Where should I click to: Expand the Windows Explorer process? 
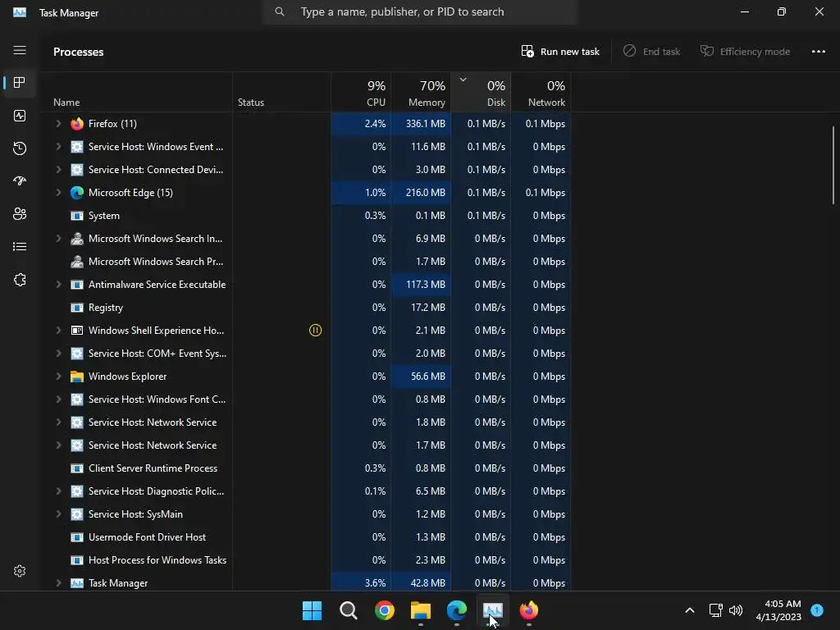[x=58, y=377]
